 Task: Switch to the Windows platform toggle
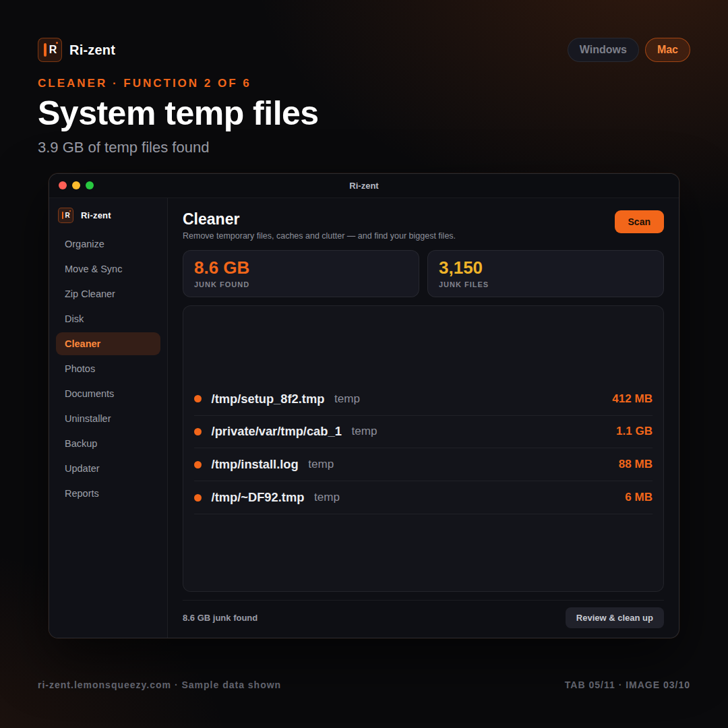pyautogui.click(x=603, y=50)
